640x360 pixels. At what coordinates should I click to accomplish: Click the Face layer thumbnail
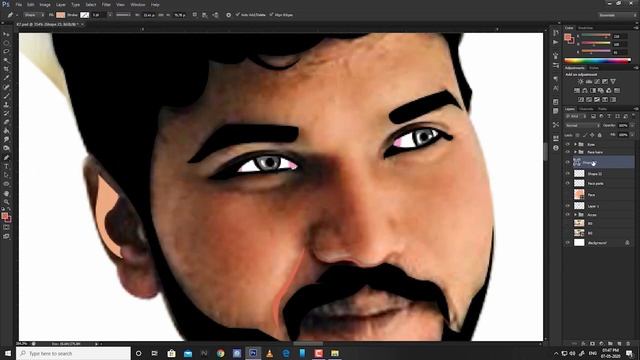(579, 194)
